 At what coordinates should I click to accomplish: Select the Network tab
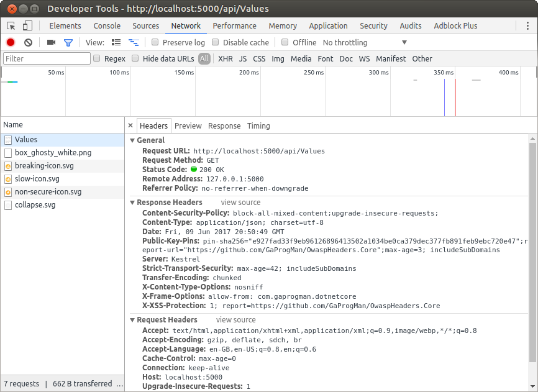[186, 25]
